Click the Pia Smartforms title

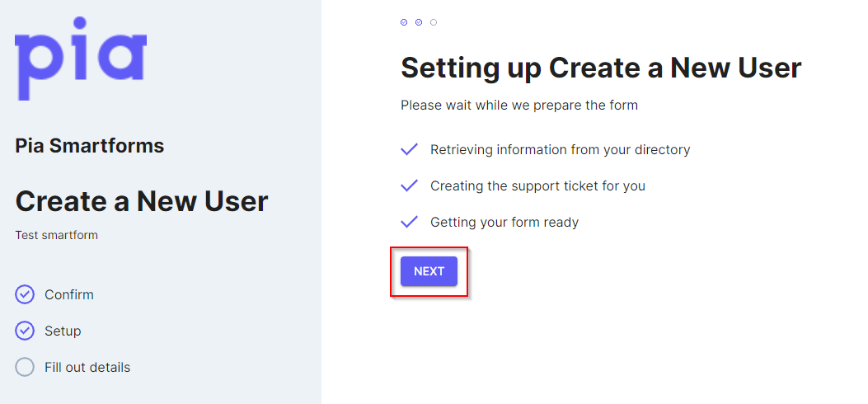click(x=90, y=146)
